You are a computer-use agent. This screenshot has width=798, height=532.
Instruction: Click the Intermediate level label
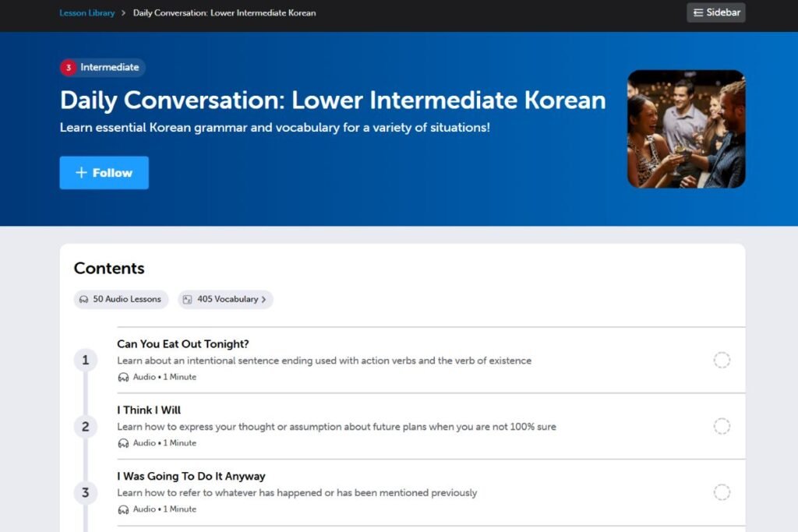coord(109,68)
